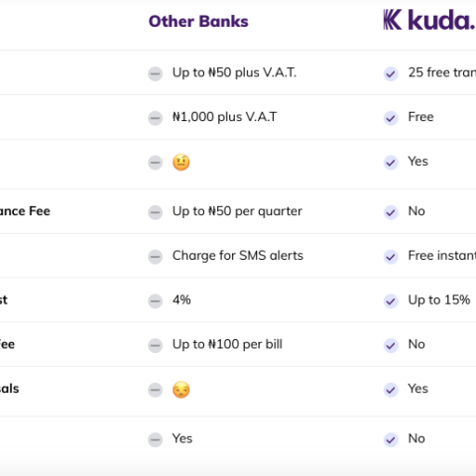Click the raised-eyebrow emoji in Other Banks column

point(181,163)
